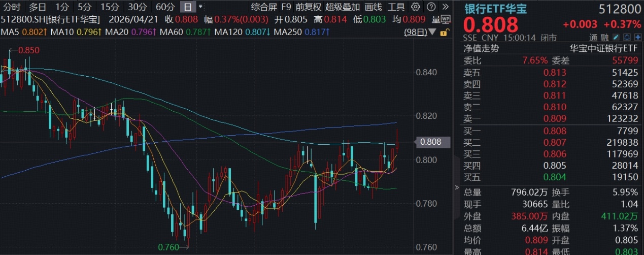Image resolution: width=644 pixels, height=255 pixels.
Task: Switch to 分时 intraday tab
Action: click(x=12, y=7)
